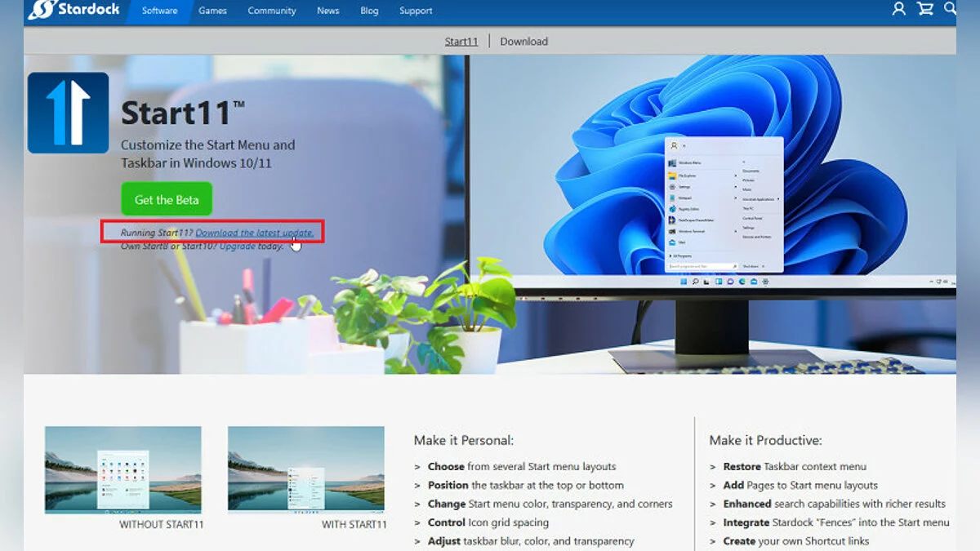This screenshot has height=551, width=980.
Task: Select the Start11 sub-navigation tab
Action: (x=461, y=41)
